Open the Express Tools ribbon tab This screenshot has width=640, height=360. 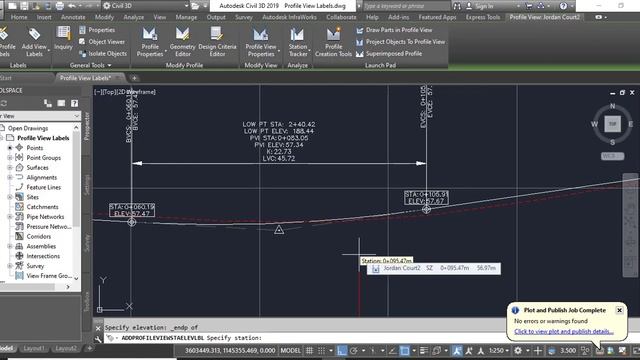click(x=482, y=17)
